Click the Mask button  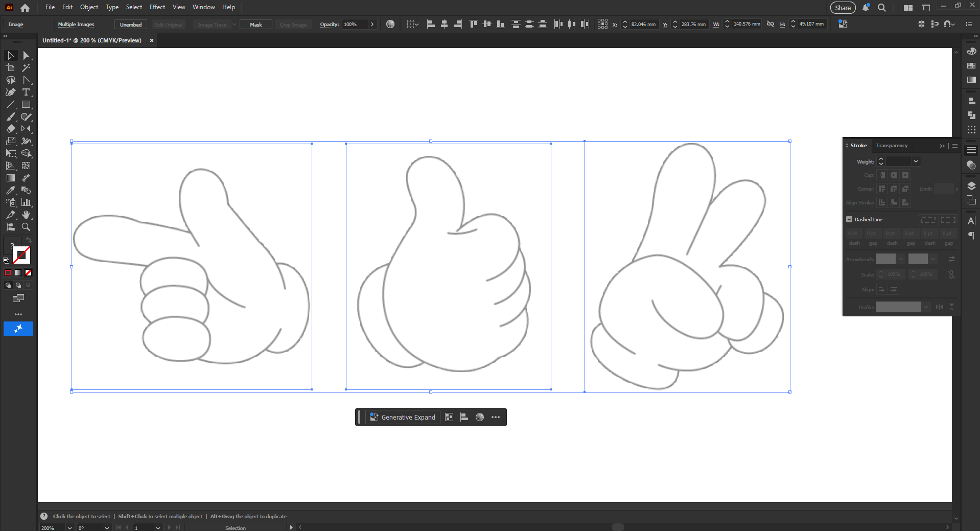(x=256, y=25)
